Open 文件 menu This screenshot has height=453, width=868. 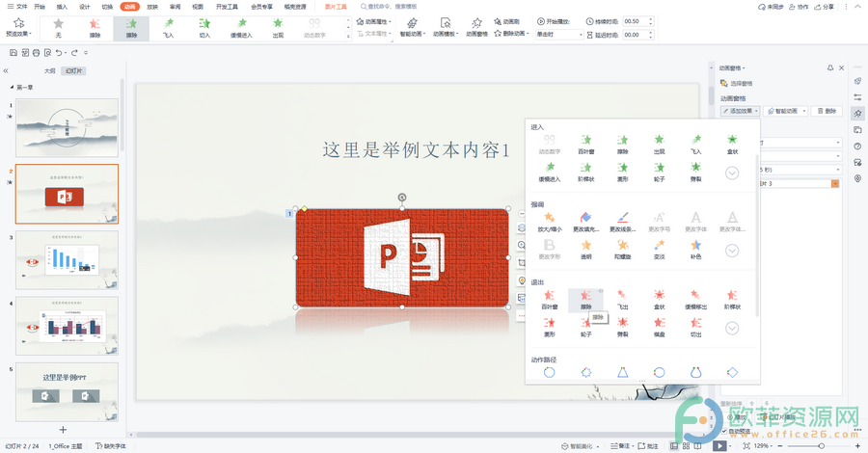pos(17,7)
